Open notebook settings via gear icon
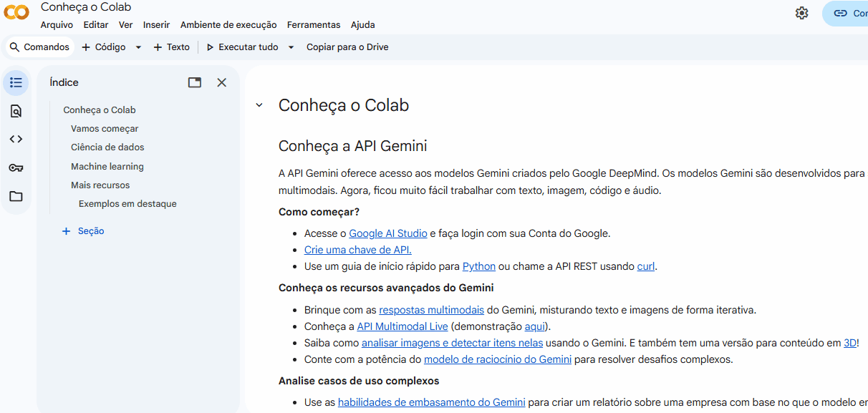 (x=801, y=13)
